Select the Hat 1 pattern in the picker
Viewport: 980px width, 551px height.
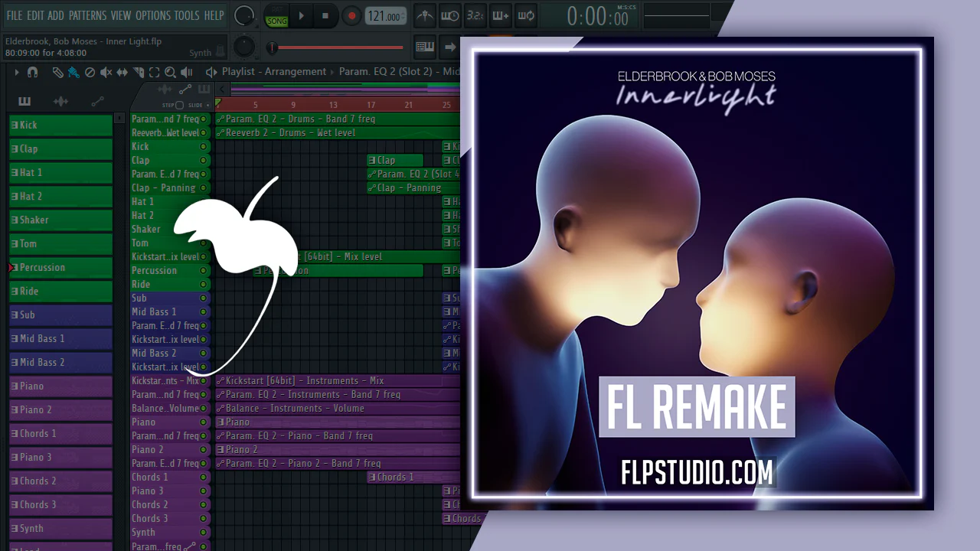(x=60, y=173)
